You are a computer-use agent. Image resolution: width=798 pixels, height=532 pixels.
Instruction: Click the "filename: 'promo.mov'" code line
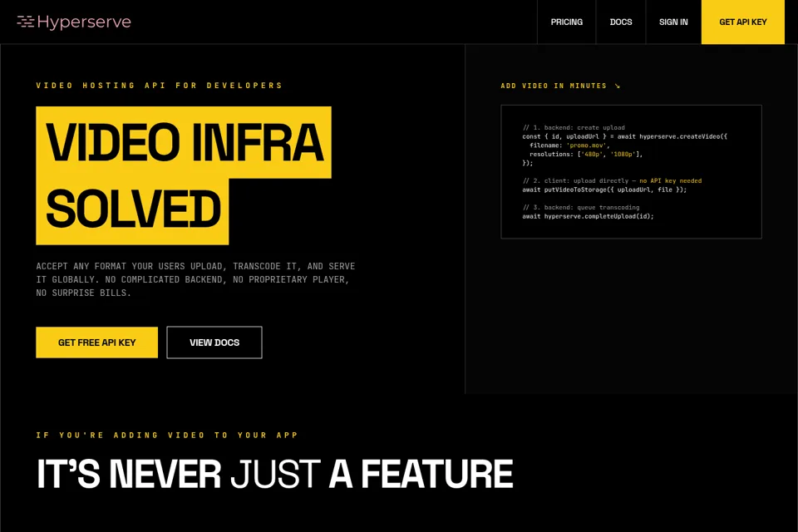(x=569, y=145)
